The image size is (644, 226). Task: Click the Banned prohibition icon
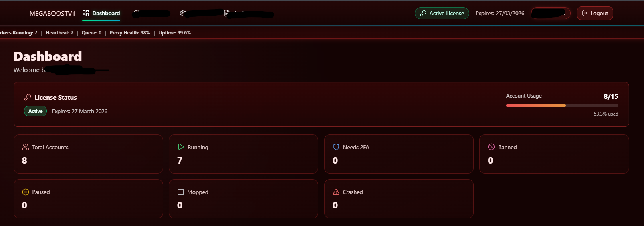click(x=491, y=147)
